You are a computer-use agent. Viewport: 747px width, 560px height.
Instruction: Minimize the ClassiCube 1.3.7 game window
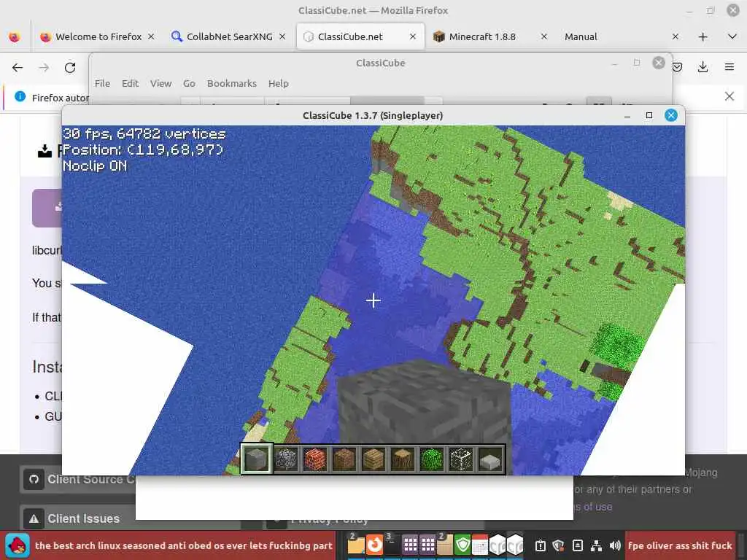[x=627, y=115]
